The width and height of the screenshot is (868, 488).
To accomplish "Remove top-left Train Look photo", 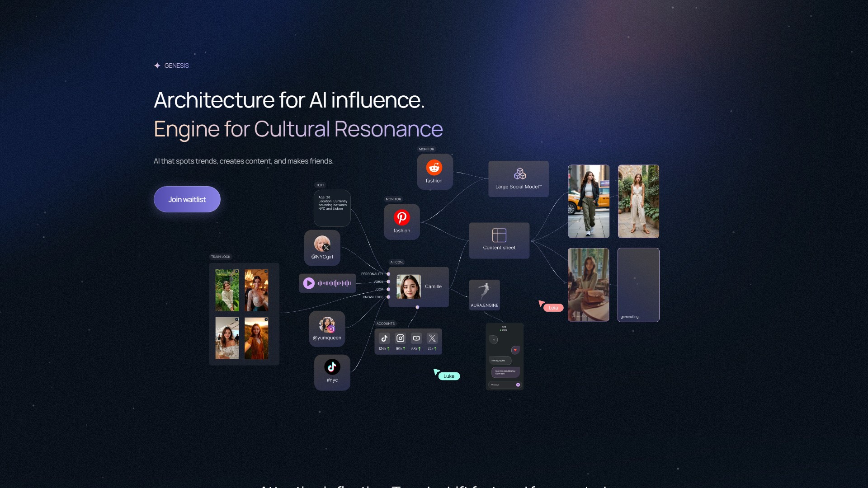I will click(236, 272).
